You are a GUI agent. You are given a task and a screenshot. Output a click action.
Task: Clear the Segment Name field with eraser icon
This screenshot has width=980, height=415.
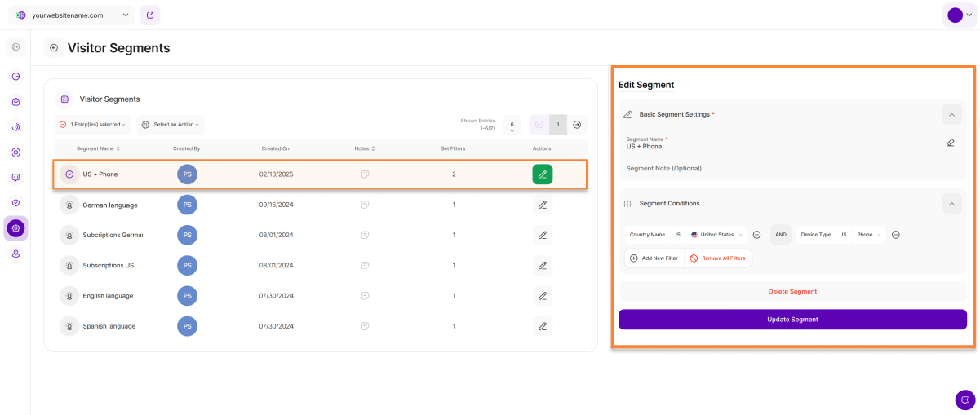[950, 143]
